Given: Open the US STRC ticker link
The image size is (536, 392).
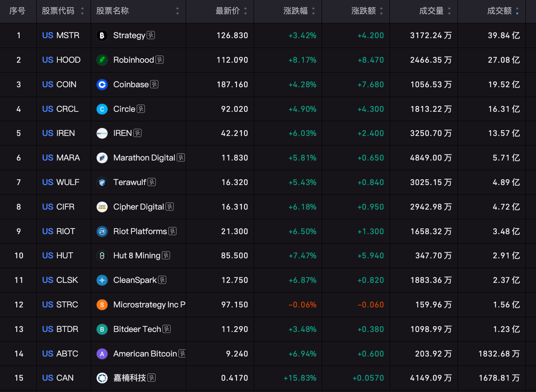Looking at the screenshot, I should [60, 305].
